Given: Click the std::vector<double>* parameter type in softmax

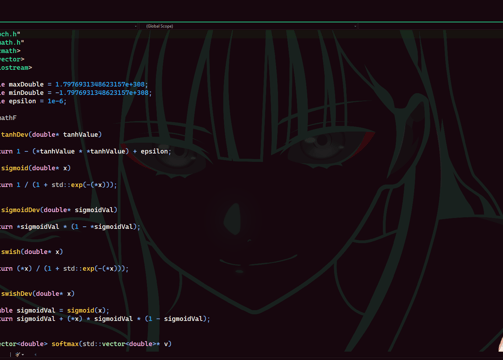Looking at the screenshot, I should click(121, 344).
